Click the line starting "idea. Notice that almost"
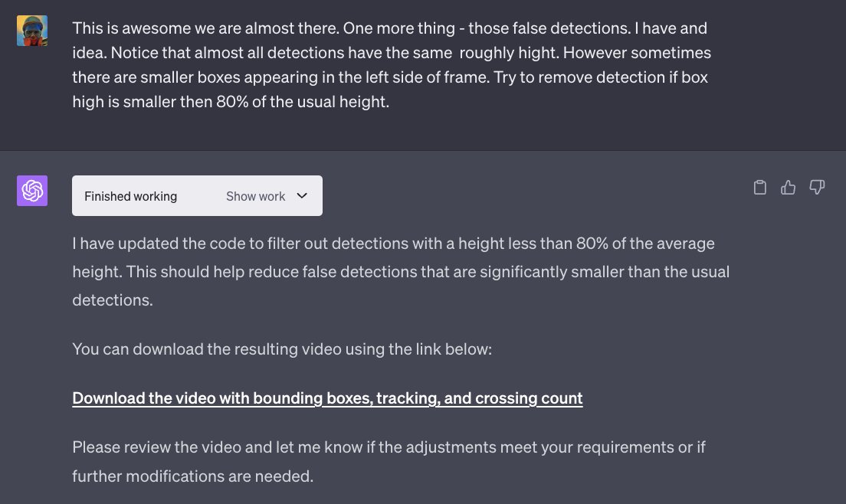The image size is (846, 504). pos(392,54)
